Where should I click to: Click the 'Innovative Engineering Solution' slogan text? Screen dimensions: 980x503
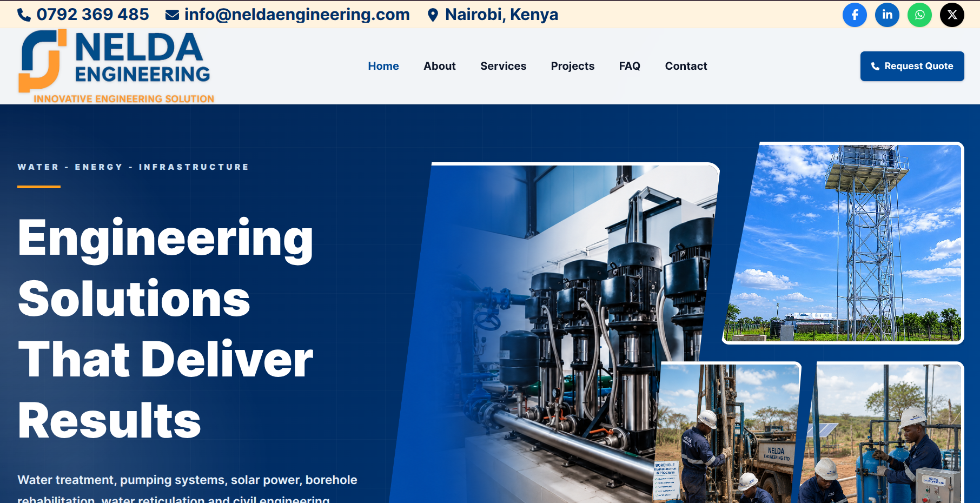124,99
